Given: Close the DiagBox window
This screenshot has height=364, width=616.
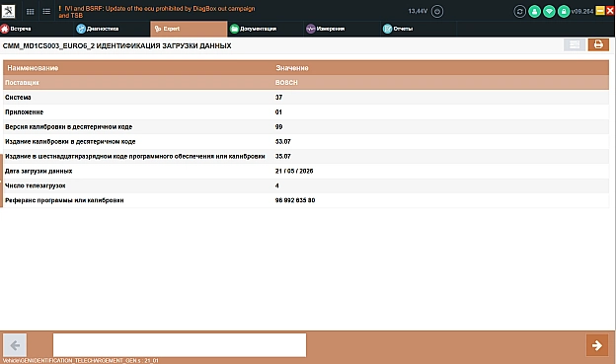Looking at the screenshot, I should click(610, 11).
